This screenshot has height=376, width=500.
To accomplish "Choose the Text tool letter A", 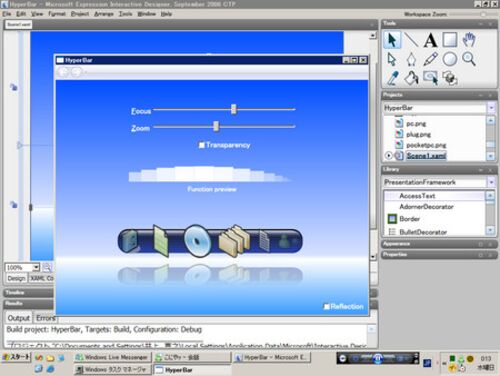I will pos(430,40).
